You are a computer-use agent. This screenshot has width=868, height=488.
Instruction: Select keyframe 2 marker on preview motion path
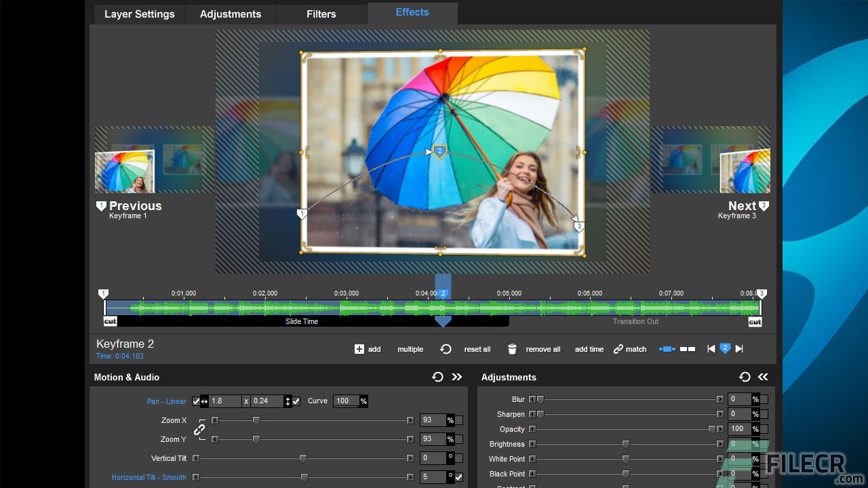coord(439,152)
